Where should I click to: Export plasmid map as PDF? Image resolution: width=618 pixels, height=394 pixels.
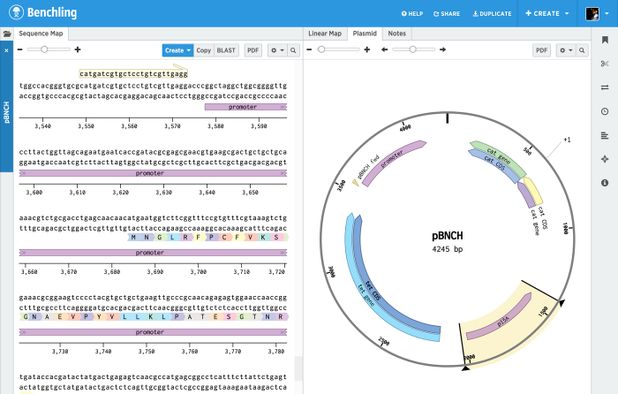(542, 50)
